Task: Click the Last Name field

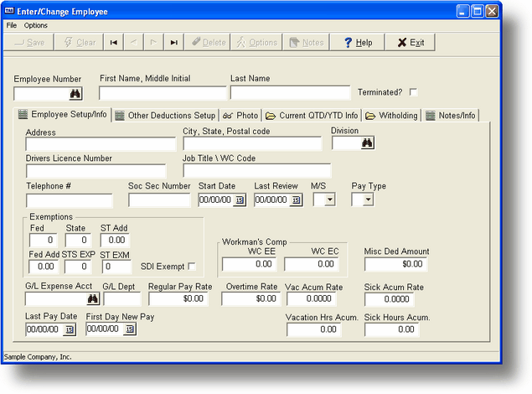Action: (x=290, y=93)
